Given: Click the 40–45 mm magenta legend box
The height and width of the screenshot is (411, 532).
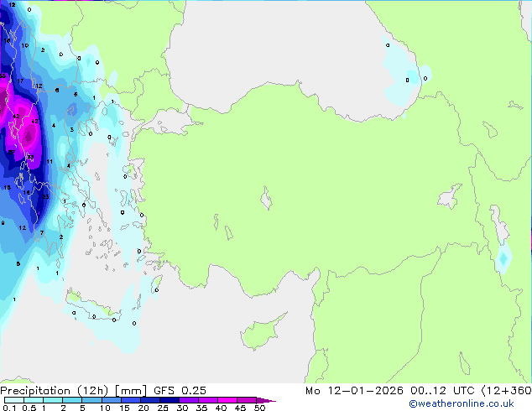Looking at the screenshot, I should pyautogui.click(x=227, y=400).
